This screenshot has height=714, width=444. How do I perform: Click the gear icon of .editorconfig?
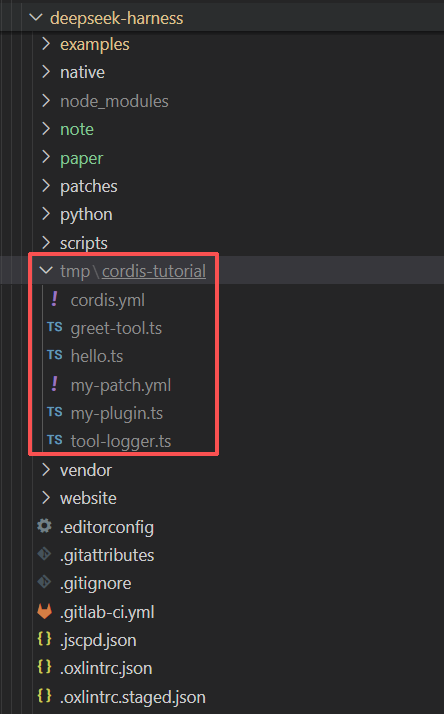coord(44,526)
